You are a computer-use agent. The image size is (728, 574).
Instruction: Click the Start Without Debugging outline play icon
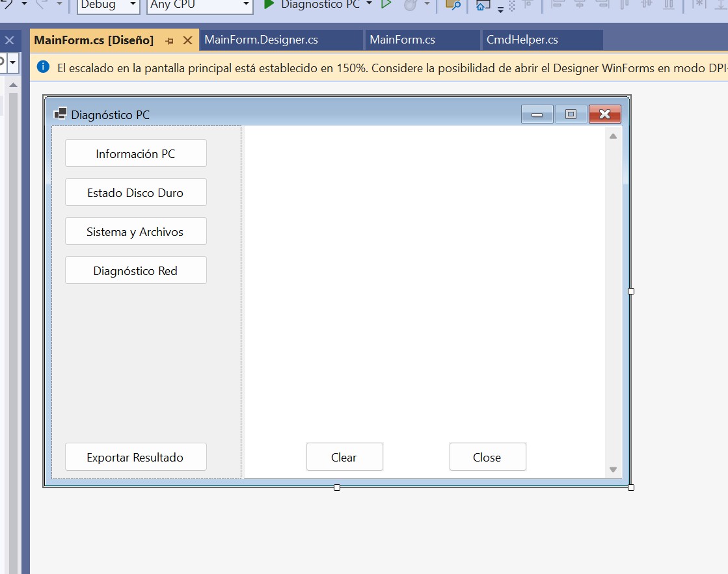click(386, 5)
